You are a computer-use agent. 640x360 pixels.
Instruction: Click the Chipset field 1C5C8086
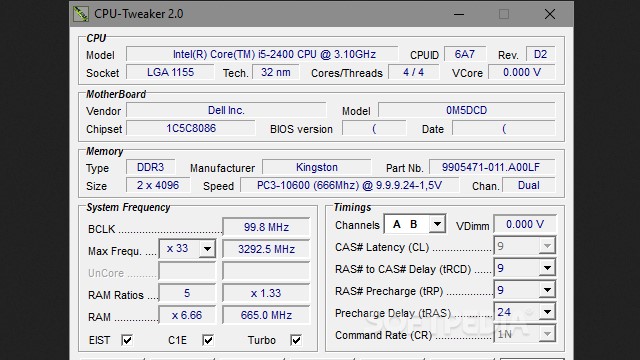[191, 128]
